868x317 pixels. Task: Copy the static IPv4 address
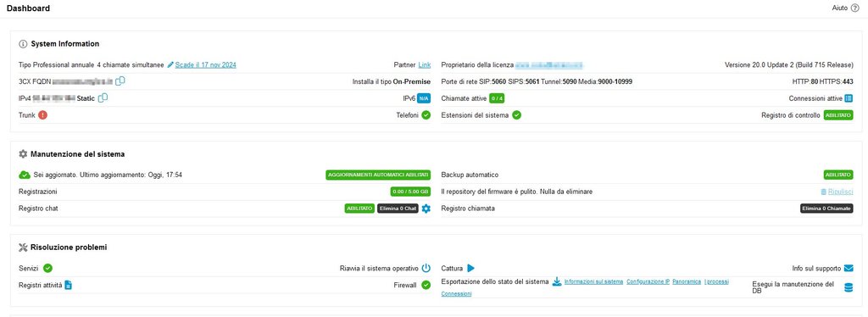pos(103,98)
